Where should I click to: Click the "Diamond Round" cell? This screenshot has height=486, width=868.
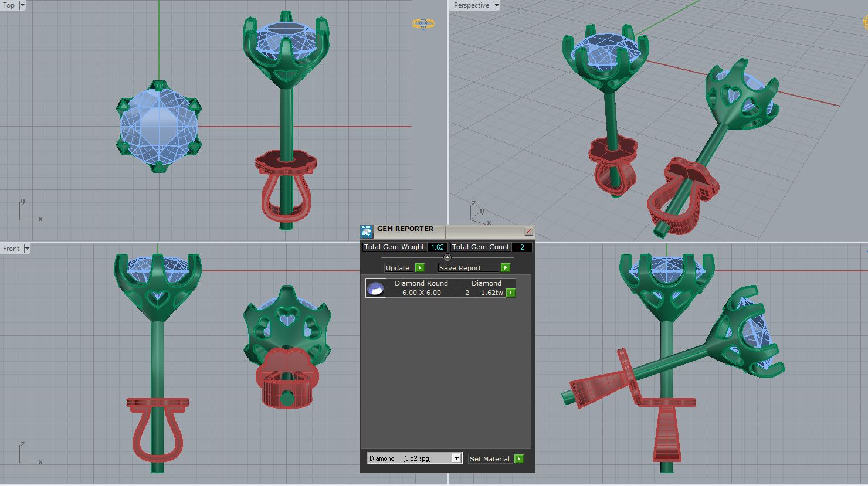point(421,283)
